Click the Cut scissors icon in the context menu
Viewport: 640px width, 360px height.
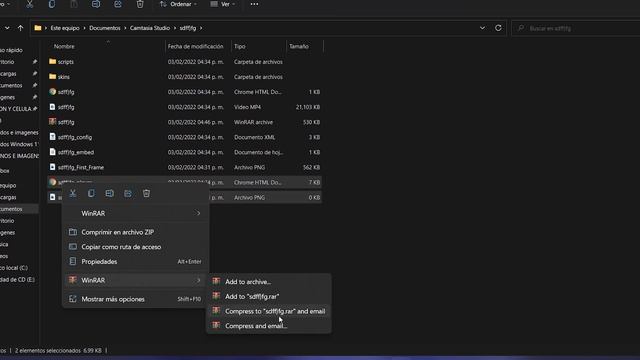point(73,193)
